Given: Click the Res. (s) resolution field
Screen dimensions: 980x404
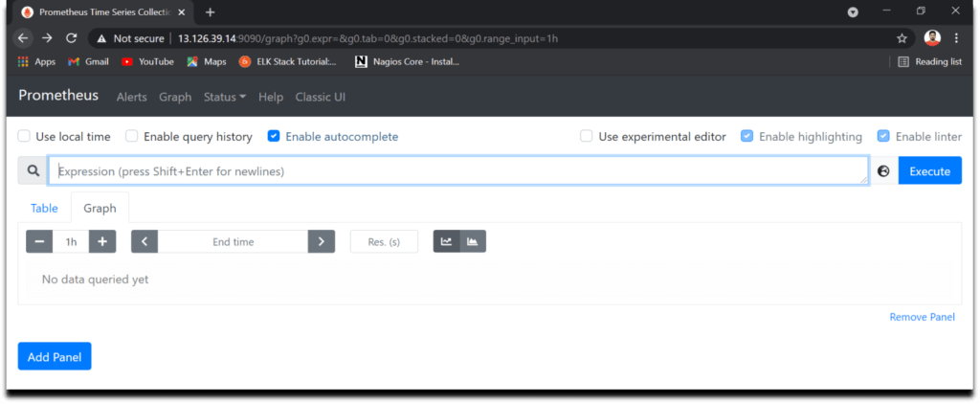Looking at the screenshot, I should (x=384, y=241).
